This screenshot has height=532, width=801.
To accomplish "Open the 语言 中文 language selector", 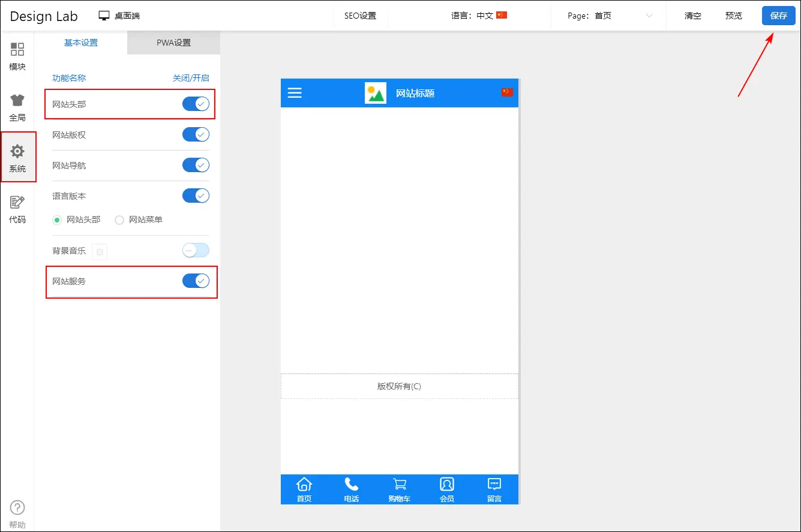I will coord(479,16).
